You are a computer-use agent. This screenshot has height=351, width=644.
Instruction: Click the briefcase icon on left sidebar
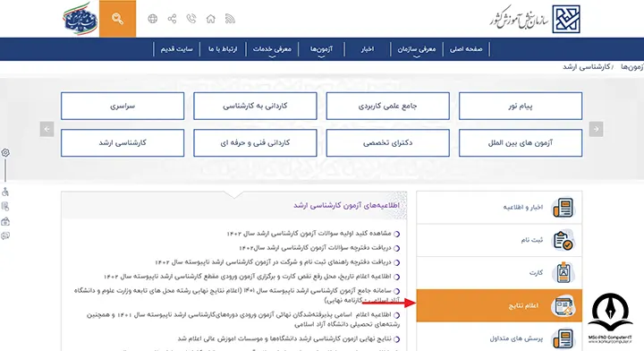[5, 221]
